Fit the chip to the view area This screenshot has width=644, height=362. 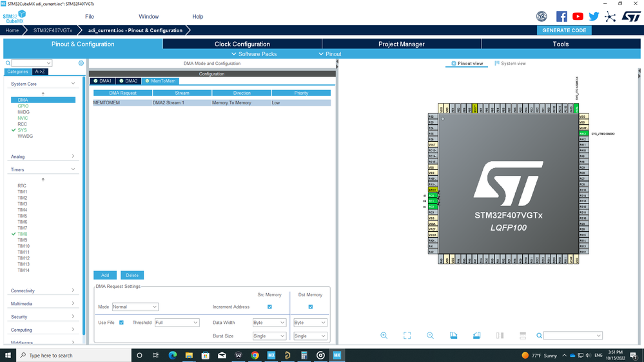click(x=407, y=336)
